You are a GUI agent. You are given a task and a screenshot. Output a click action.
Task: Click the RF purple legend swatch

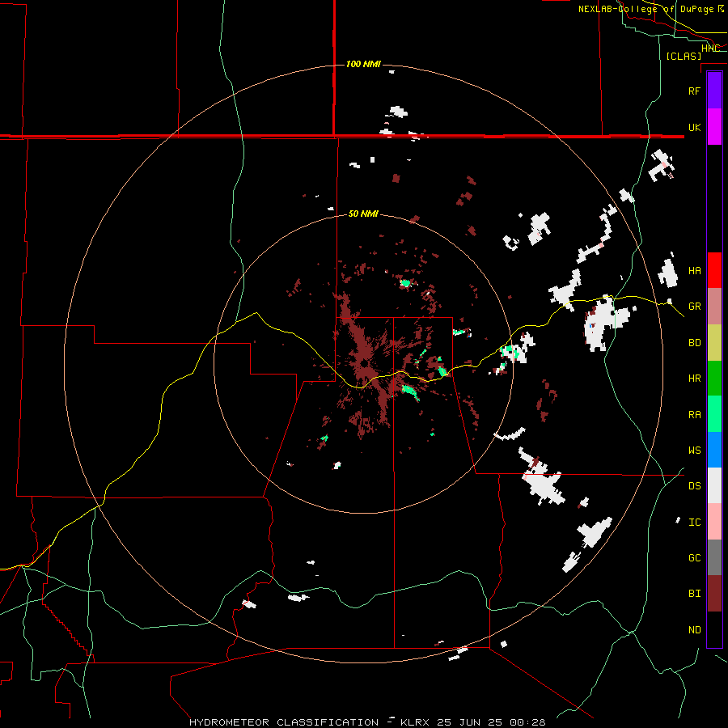[x=714, y=91]
